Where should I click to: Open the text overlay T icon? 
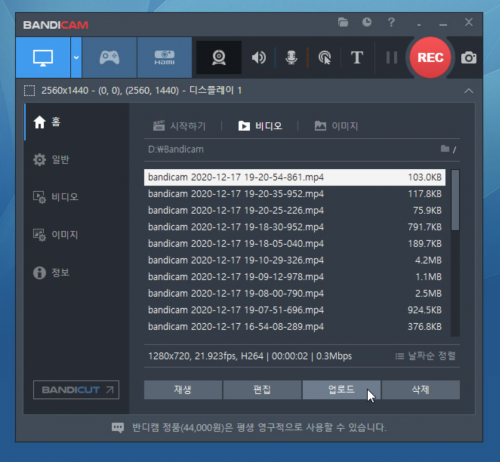coord(357,58)
